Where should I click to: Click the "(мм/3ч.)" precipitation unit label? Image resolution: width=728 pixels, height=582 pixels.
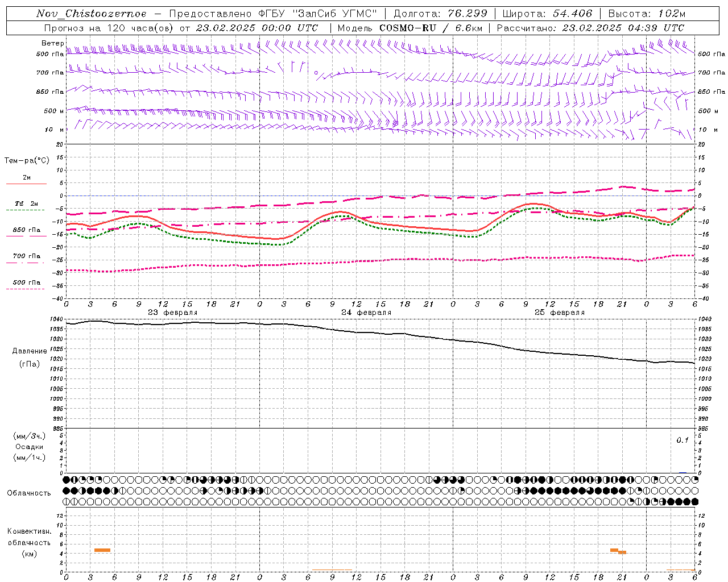pos(30,436)
